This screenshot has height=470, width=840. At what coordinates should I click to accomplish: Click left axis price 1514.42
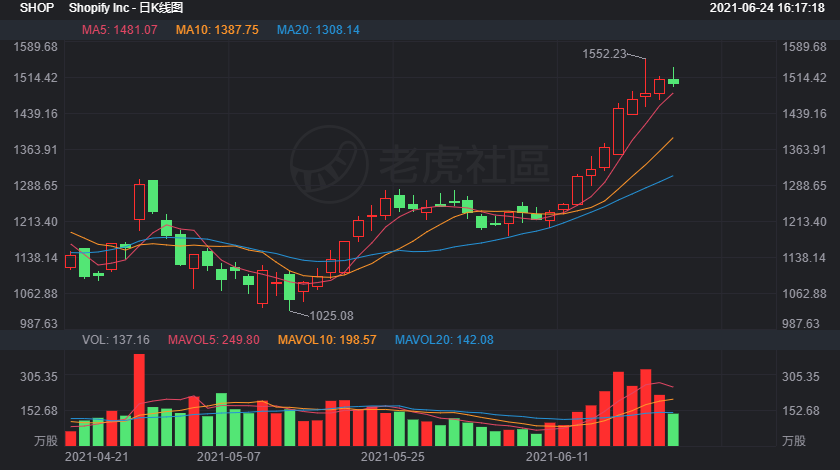click(x=35, y=78)
